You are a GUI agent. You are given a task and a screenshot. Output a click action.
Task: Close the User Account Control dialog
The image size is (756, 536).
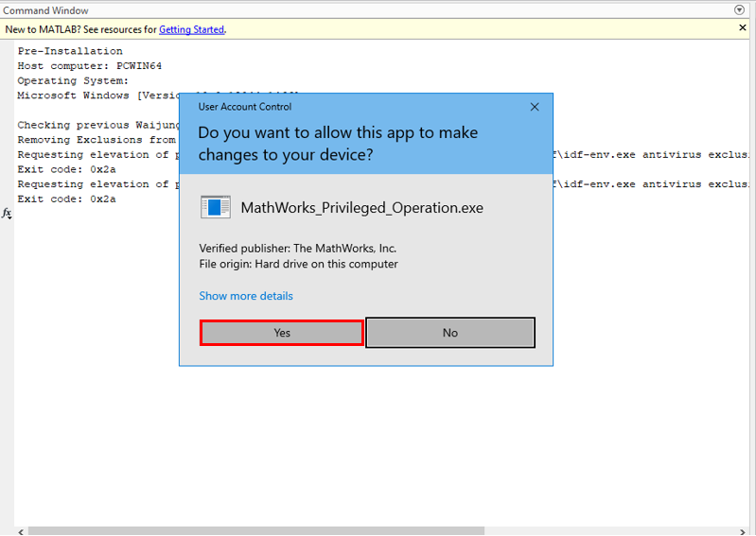click(x=535, y=107)
